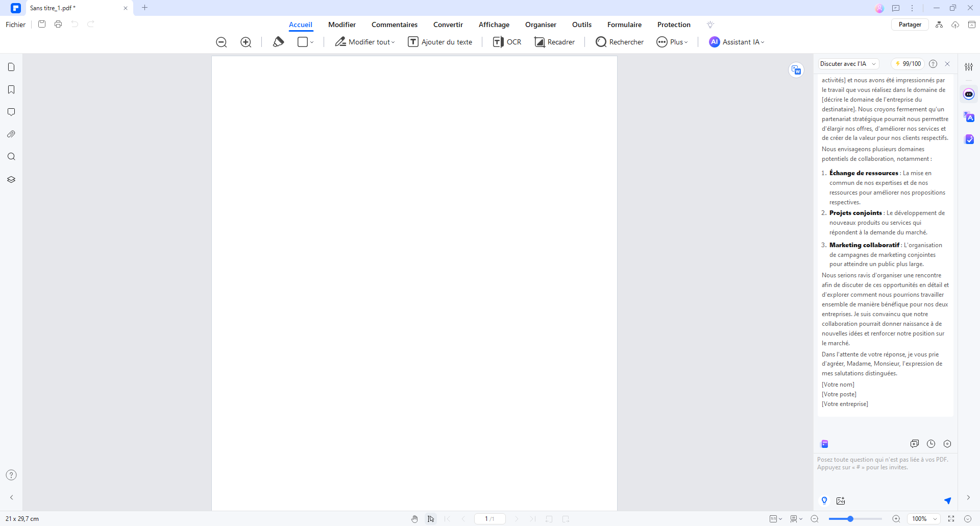
Task: Open the purple checkmark proofreading icon
Action: click(969, 139)
